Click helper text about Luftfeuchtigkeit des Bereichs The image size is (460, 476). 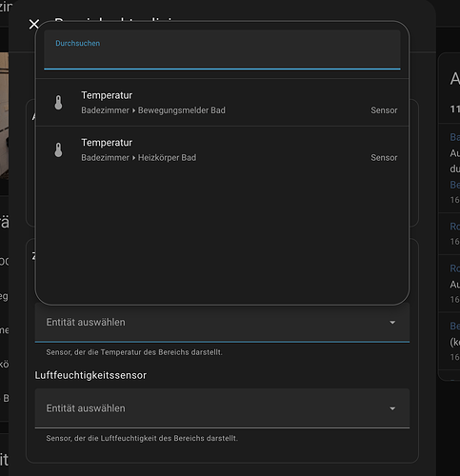click(x=142, y=438)
